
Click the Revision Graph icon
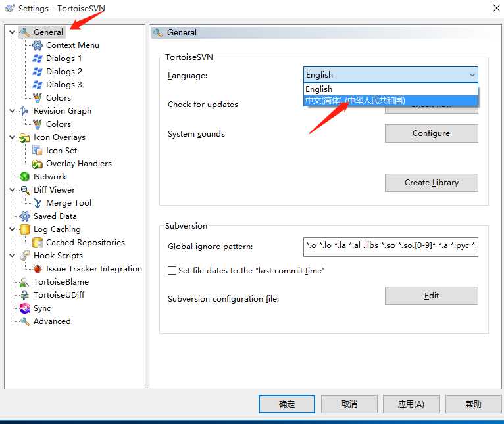click(24, 111)
